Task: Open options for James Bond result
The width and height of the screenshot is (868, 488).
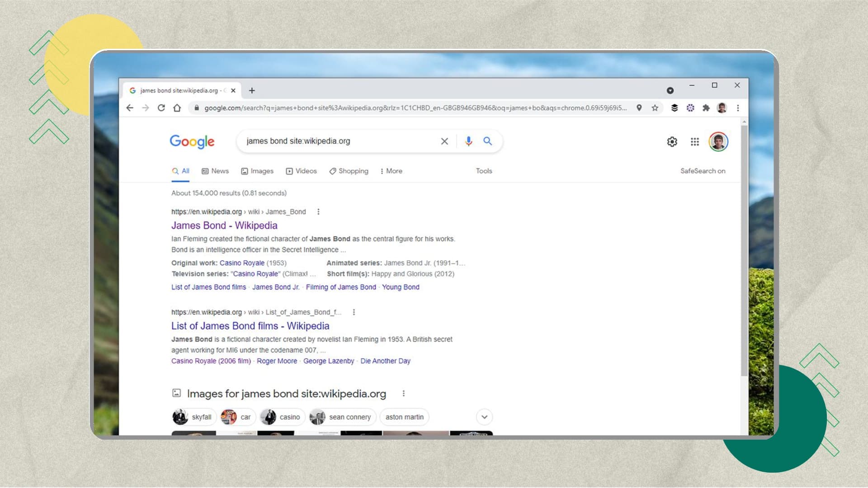Action: (318, 211)
